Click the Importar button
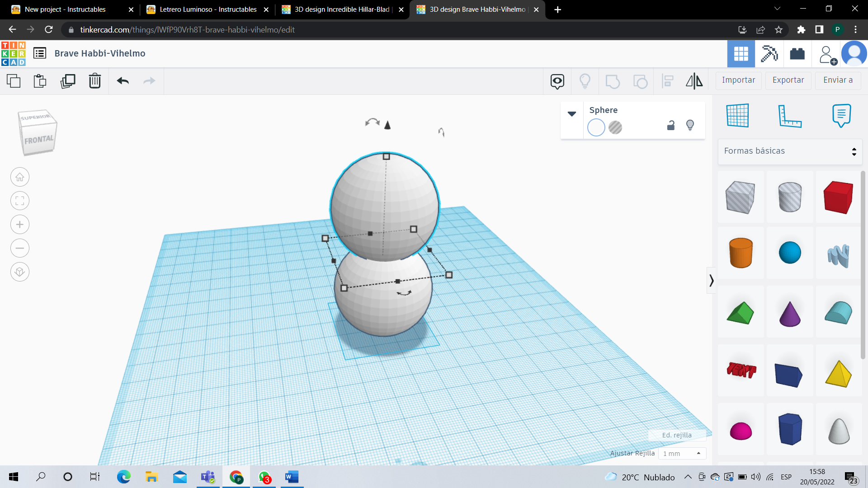Screen dimensions: 868x488 [x=739, y=80]
